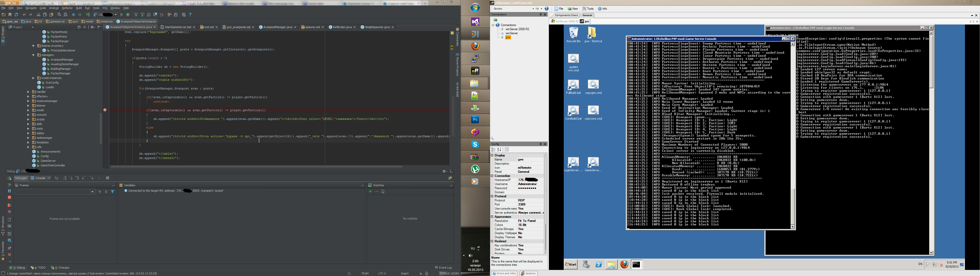The image size is (980, 276).
Task: Click Errors and Infos button in mRemote
Action: pos(505,273)
